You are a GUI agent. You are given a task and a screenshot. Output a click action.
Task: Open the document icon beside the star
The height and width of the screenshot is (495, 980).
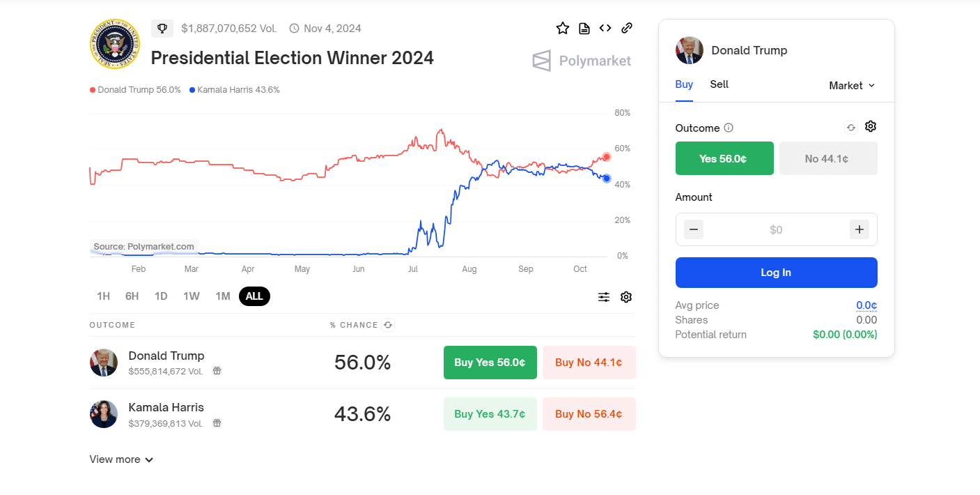(x=584, y=28)
